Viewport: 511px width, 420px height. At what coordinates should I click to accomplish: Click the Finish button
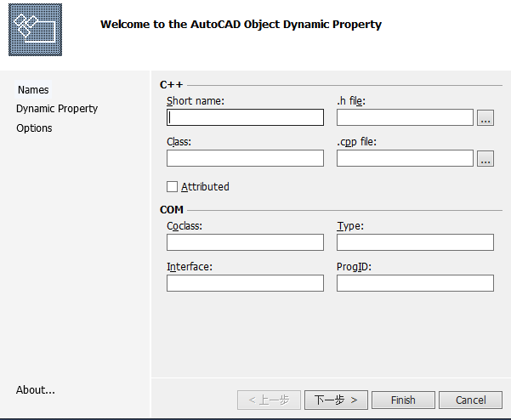(x=403, y=400)
